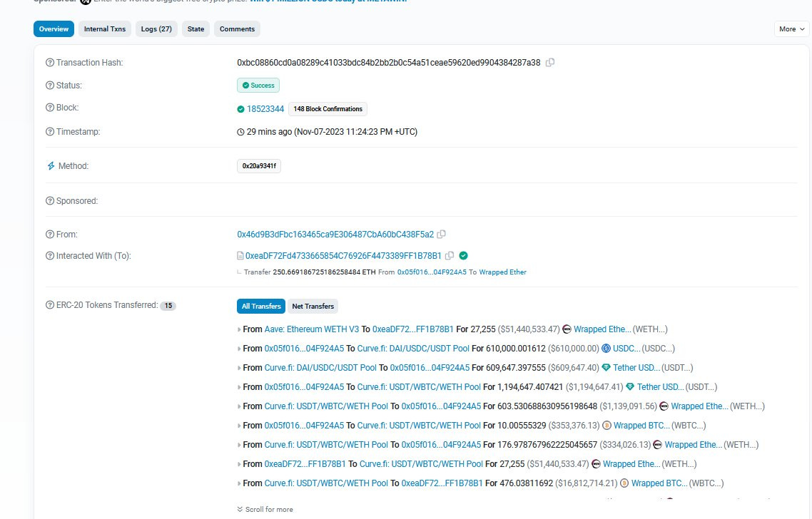The width and height of the screenshot is (812, 519).
Task: Open the Curve.fi: DAI/USDC/USDT Pool link on the USDC row
Action: [x=413, y=348]
